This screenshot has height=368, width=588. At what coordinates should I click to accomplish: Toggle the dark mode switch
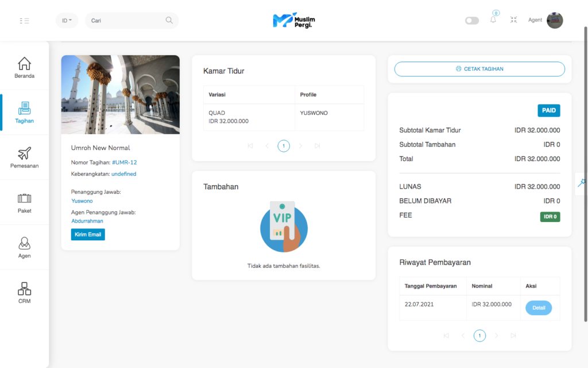pyautogui.click(x=471, y=21)
